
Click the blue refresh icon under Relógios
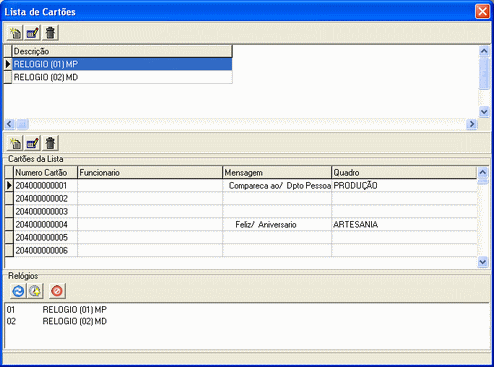click(x=18, y=291)
